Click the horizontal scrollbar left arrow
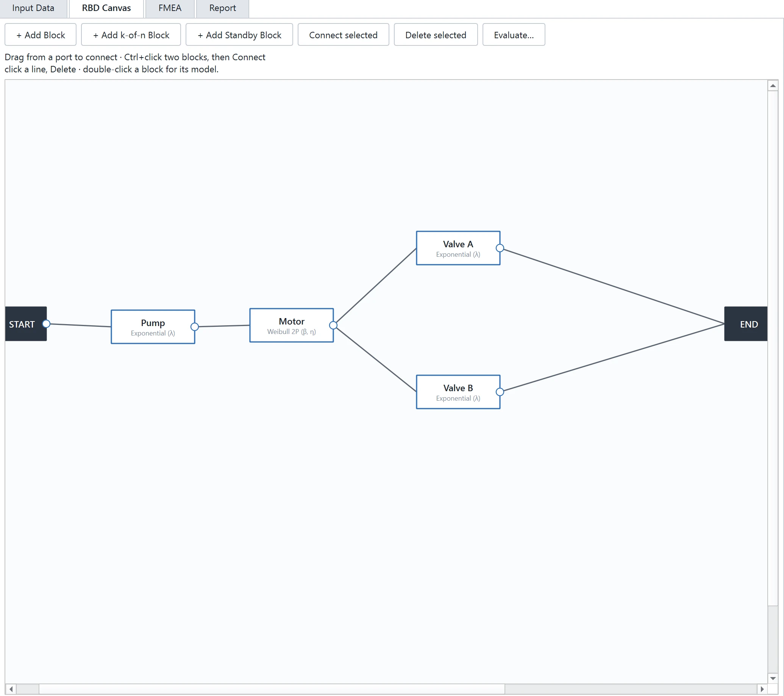784x696 pixels. [11, 689]
